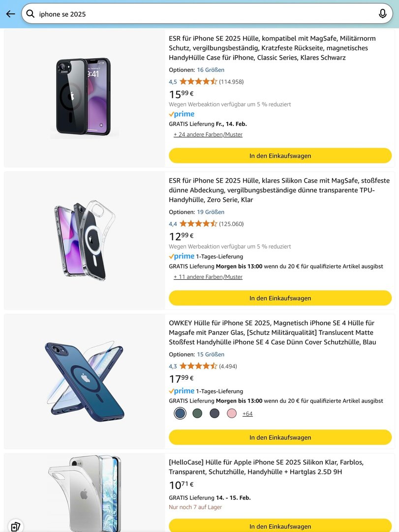Viewport: 399px width, 532px height.
Task: Open the "16 Größen" size options
Action: click(x=211, y=70)
